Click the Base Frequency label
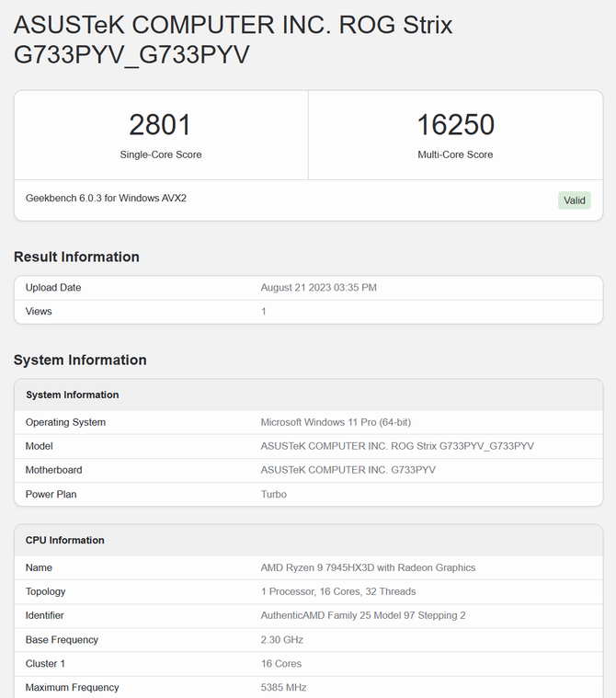616x698 pixels. tap(62, 640)
